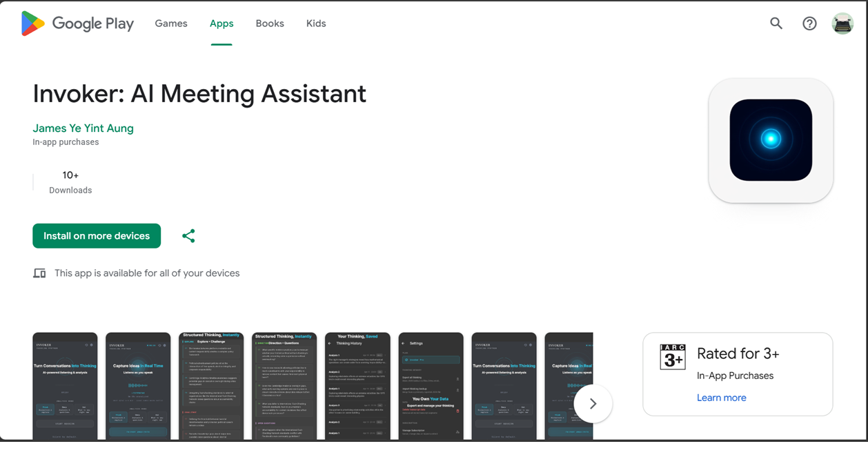Click the 10+ Downloads count

click(x=70, y=182)
